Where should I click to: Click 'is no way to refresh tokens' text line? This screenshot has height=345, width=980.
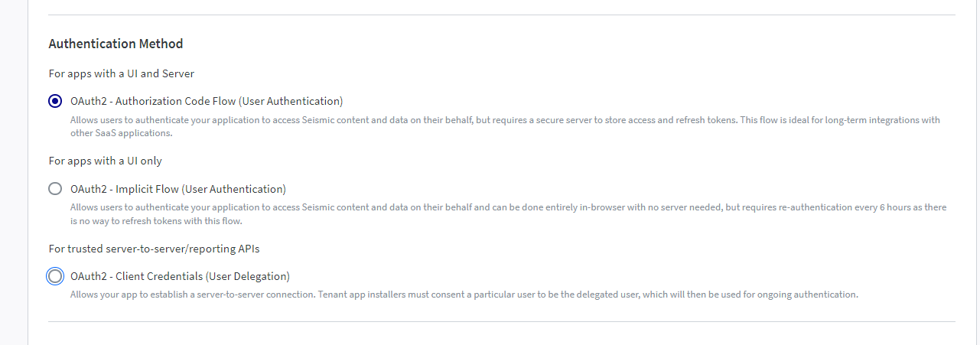click(156, 221)
